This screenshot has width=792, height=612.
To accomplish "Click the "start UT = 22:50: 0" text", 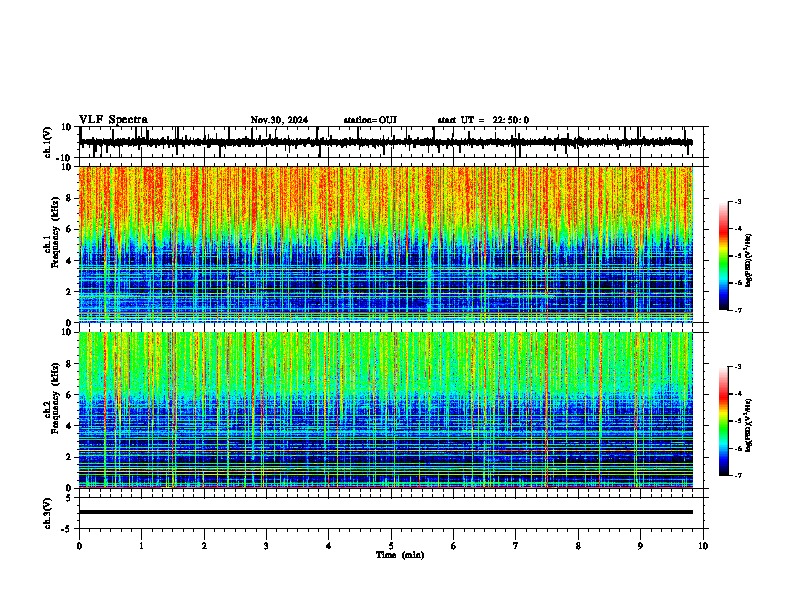I will coord(483,120).
